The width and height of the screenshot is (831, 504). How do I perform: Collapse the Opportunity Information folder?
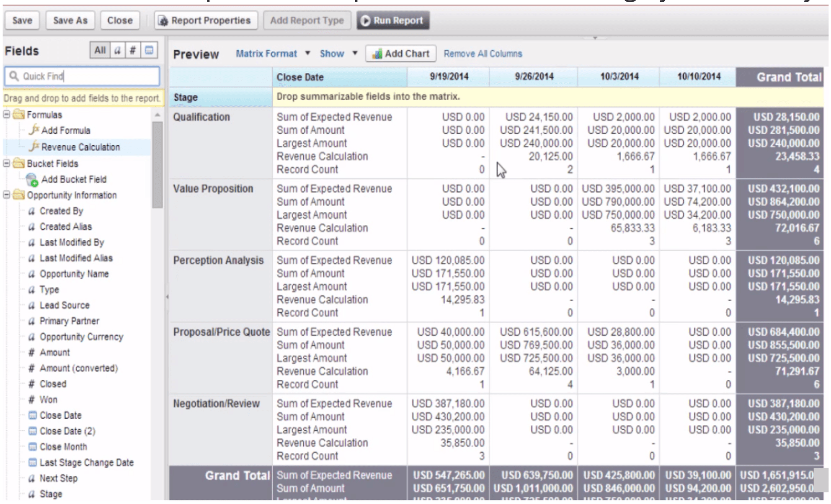tap(7, 195)
